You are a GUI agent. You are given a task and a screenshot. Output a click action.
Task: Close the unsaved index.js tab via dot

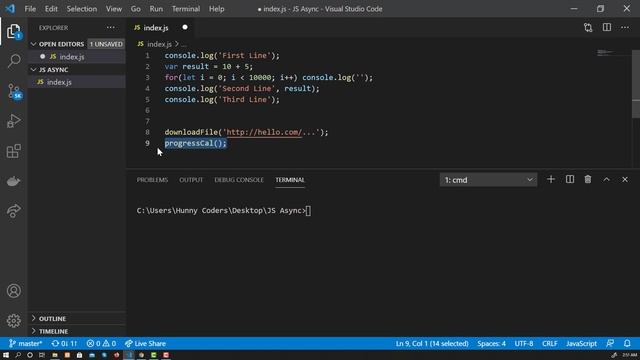pyautogui.click(x=185, y=27)
